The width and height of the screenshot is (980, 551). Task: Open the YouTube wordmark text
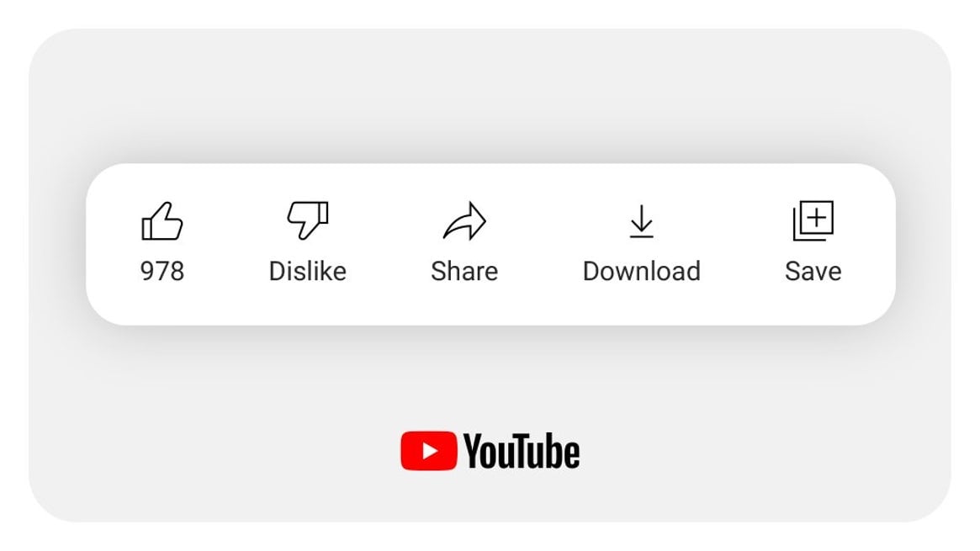tap(522, 451)
